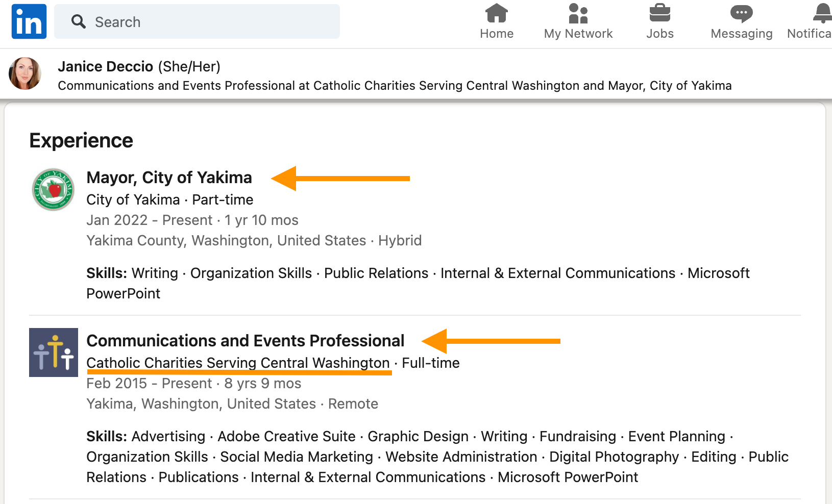Image resolution: width=832 pixels, height=504 pixels.
Task: Open the Catholic Charities Serving Central Washington link
Action: coord(238,363)
